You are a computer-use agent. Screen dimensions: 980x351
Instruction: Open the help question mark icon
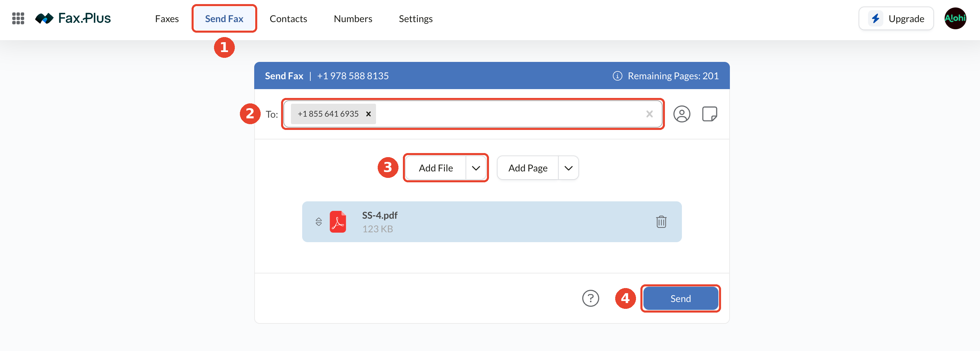click(x=590, y=299)
